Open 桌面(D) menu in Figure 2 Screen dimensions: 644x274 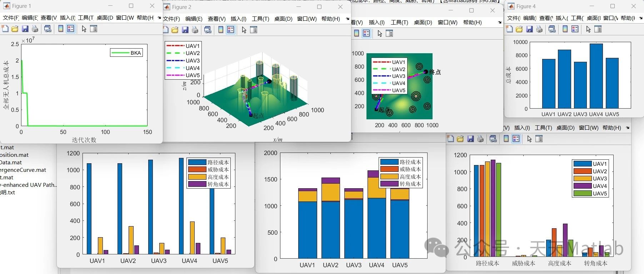(283, 19)
